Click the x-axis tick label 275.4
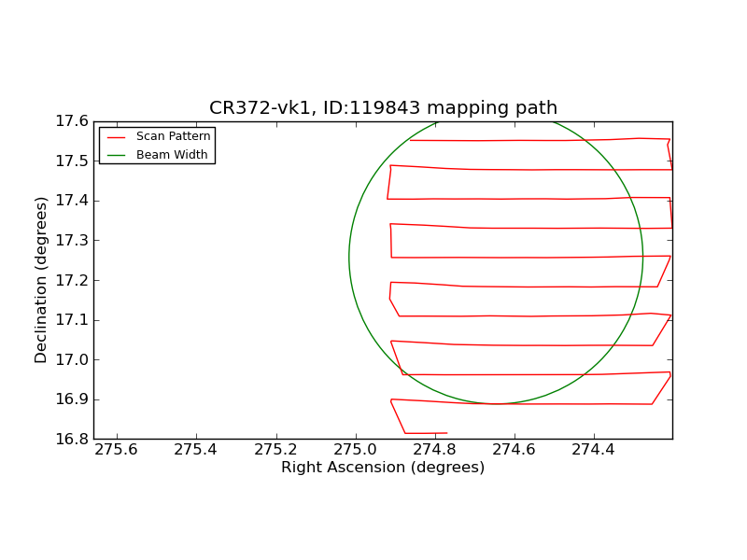 tap(196, 450)
